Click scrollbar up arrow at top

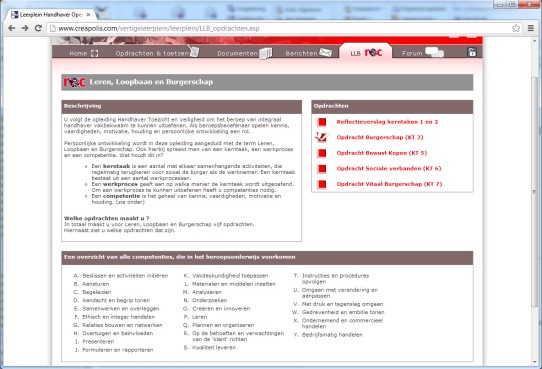coord(535,41)
